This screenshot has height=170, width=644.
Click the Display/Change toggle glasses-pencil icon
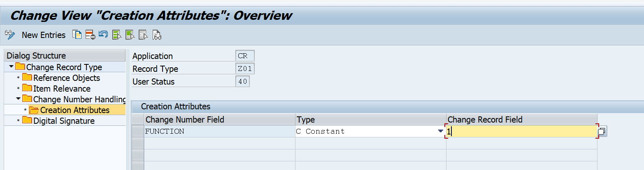[10, 35]
